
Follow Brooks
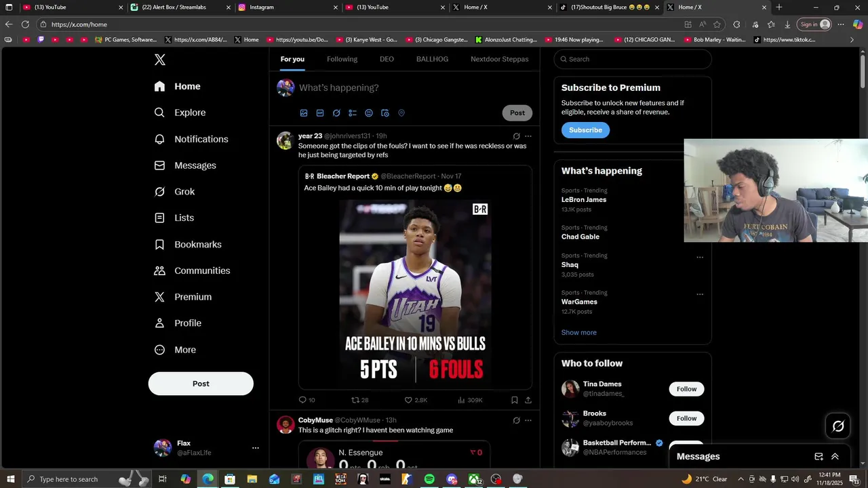coord(686,418)
